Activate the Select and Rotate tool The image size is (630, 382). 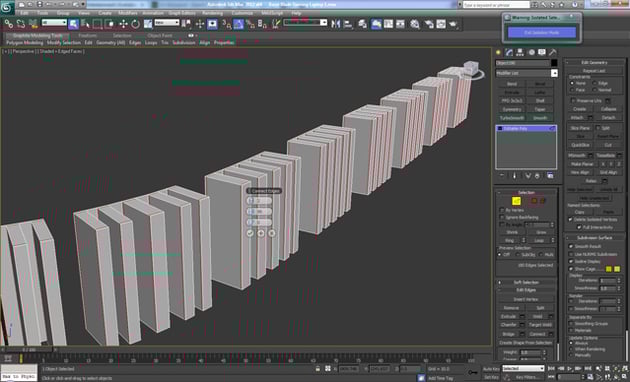point(135,24)
